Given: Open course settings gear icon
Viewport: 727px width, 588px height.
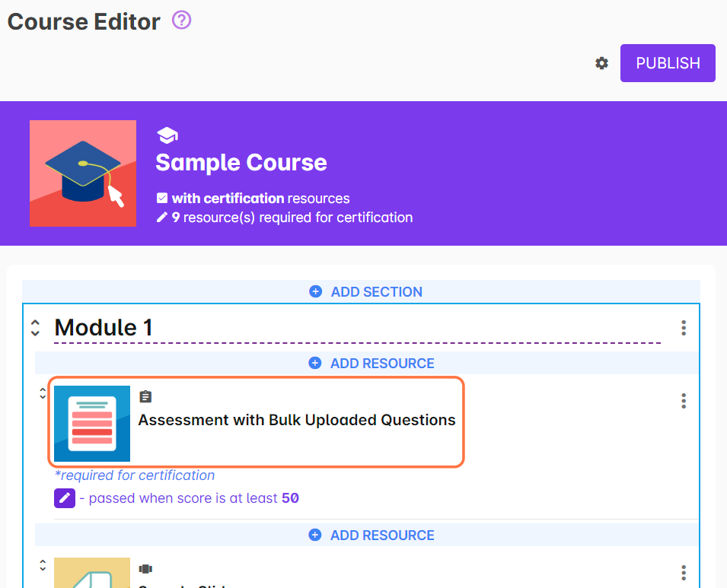Looking at the screenshot, I should click(x=601, y=63).
